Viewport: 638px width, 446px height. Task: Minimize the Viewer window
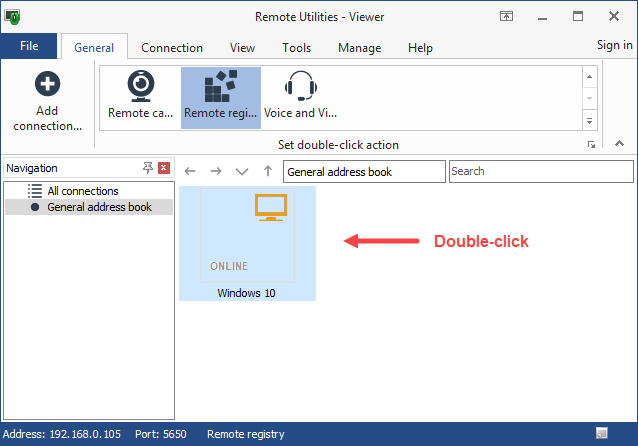(x=542, y=17)
